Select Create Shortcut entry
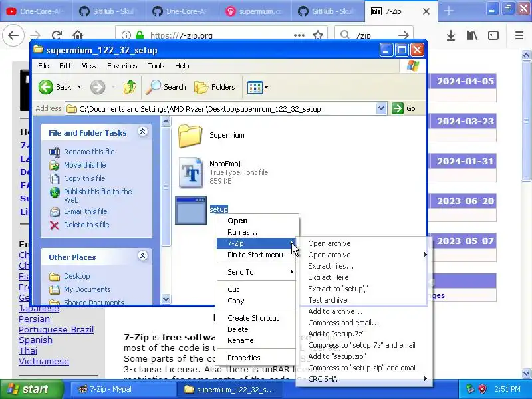The width and height of the screenshot is (532, 399). point(257,318)
